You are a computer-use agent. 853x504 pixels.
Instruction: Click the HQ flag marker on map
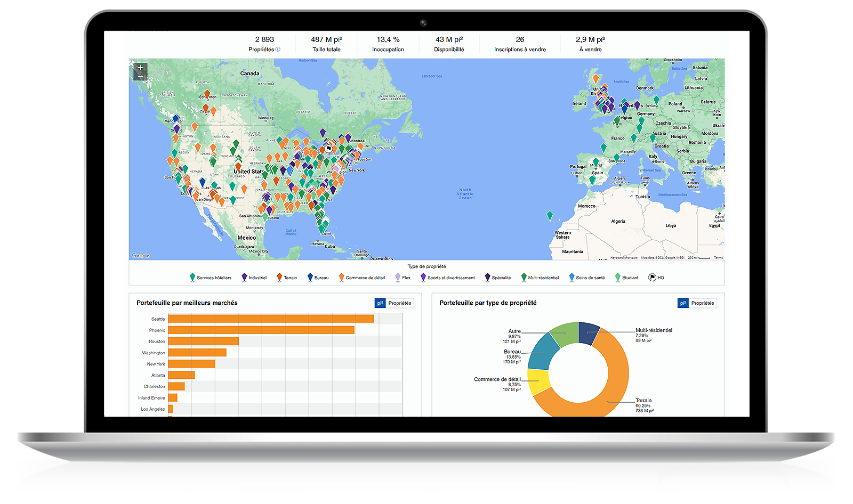tap(329, 149)
